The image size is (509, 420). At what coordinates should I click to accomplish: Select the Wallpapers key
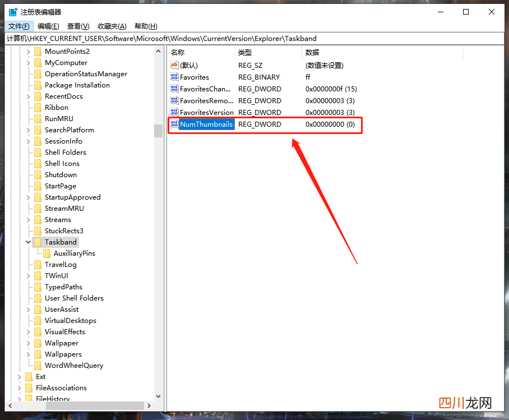[63, 354]
